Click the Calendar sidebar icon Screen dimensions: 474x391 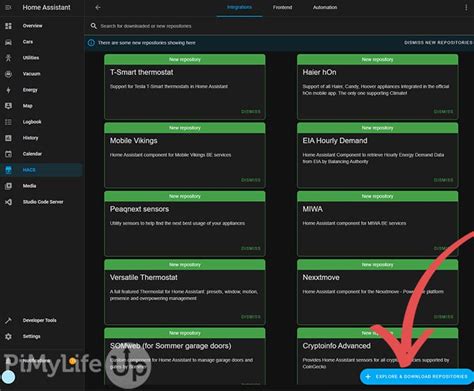pos(8,154)
